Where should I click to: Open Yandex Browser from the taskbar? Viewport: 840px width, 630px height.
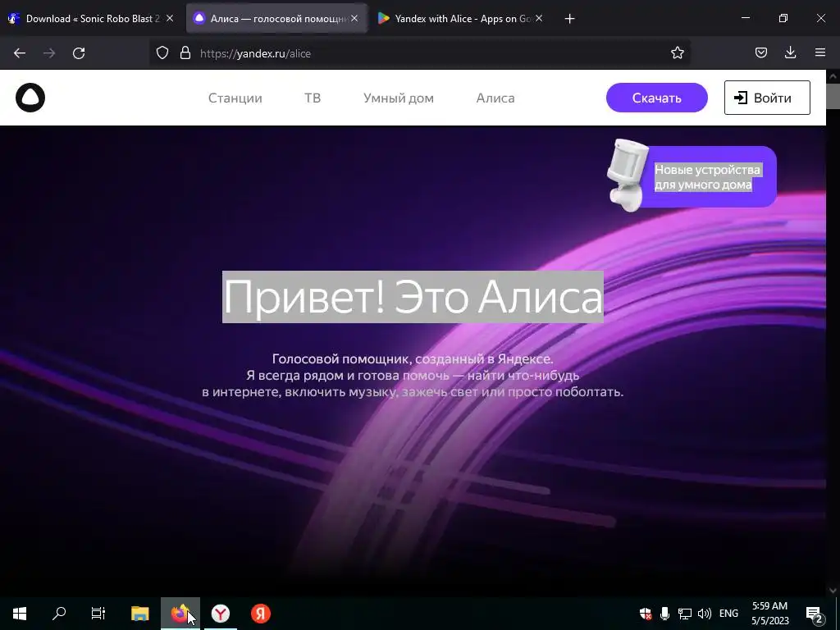point(220,614)
